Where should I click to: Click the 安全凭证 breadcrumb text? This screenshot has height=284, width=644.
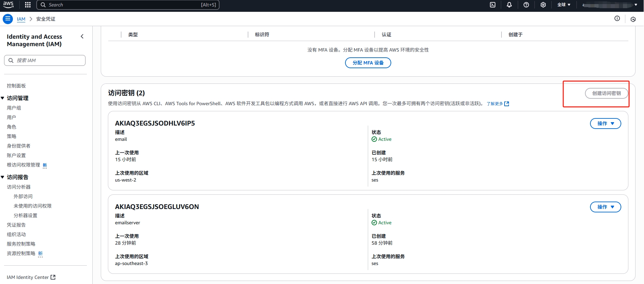pos(46,19)
